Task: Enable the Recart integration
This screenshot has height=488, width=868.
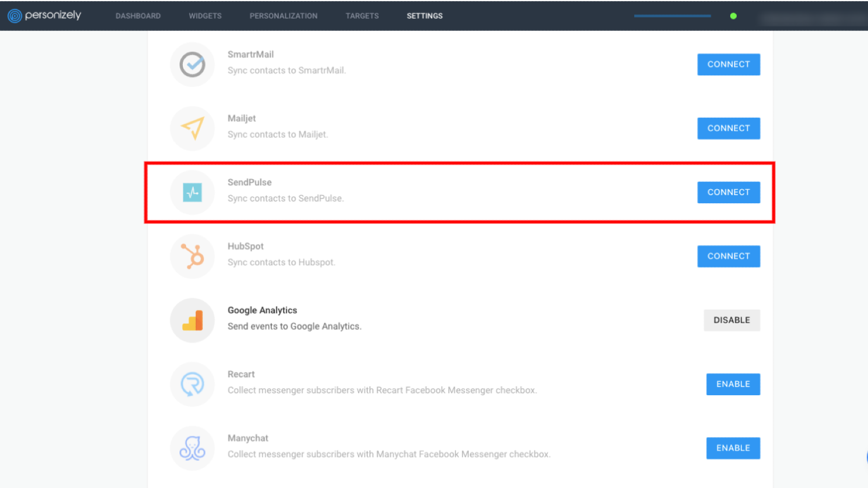Action: coord(732,384)
